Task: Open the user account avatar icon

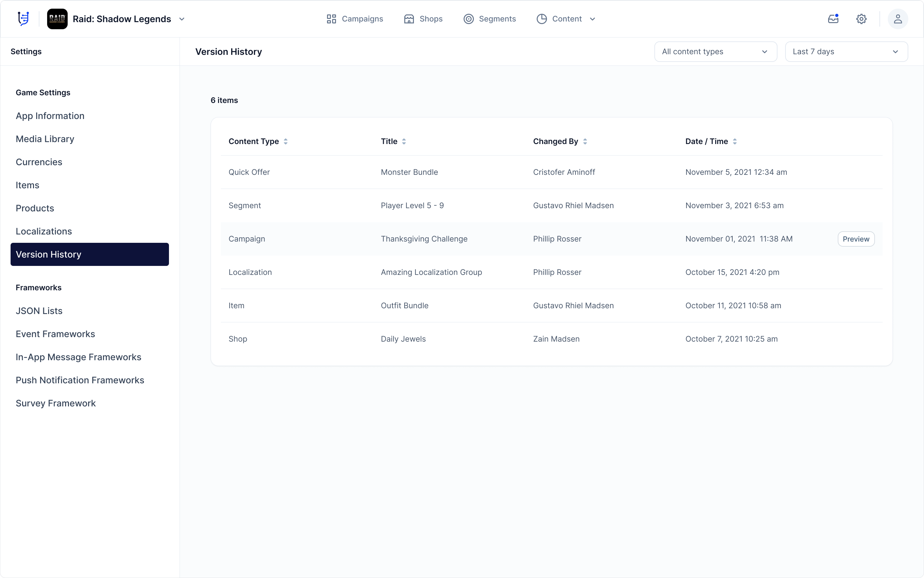Action: coord(898,18)
